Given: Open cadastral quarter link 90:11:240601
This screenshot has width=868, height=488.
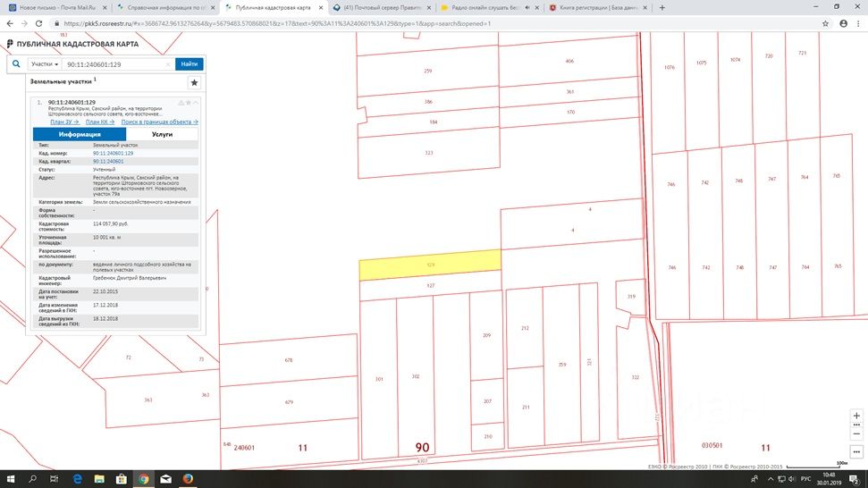Looking at the screenshot, I should 108,162.
